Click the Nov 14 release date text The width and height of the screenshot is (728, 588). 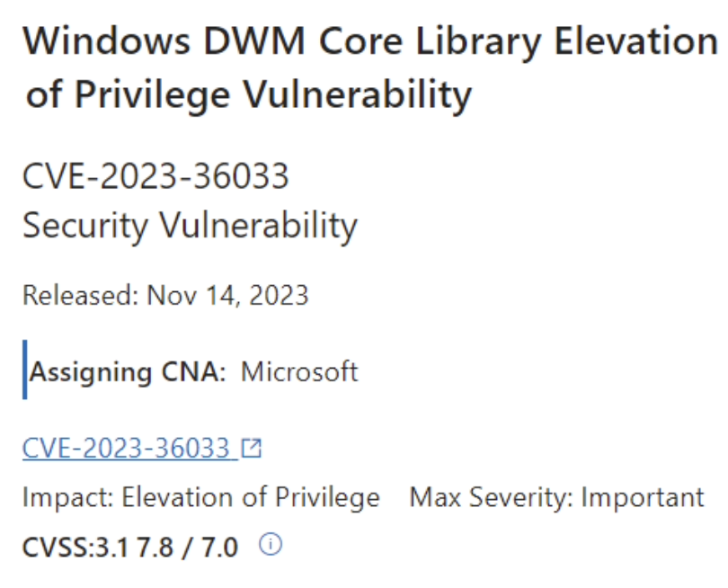191,295
